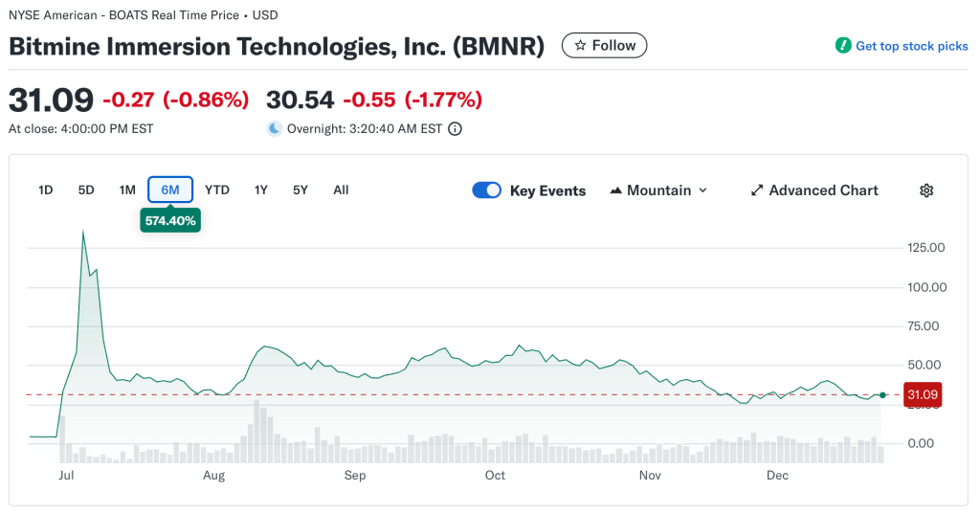Select the 1D time range
The image size is (980, 514).
click(x=45, y=190)
